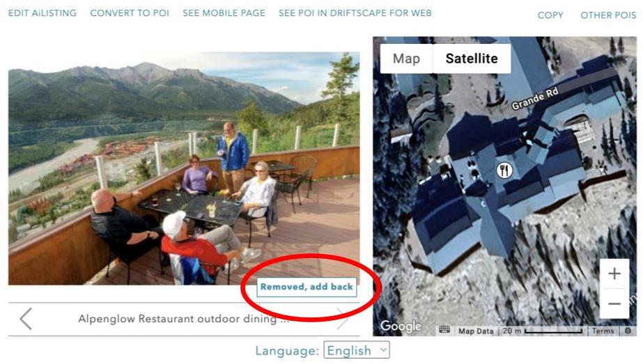Click the restaurant fork-and-knife map marker
The height and width of the screenshot is (364, 643).
coord(504,170)
